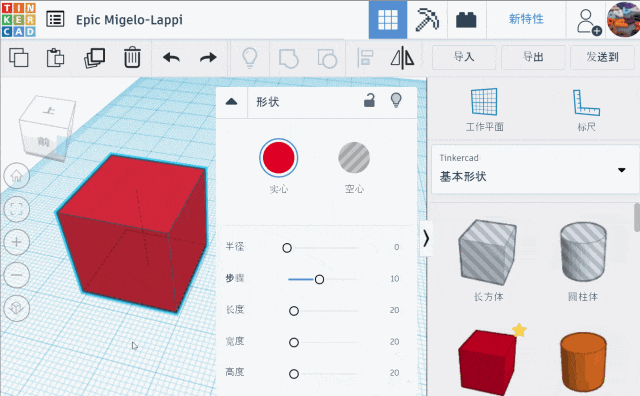Viewport: 640px width, 396px height.
Task: Click the invite user icon
Action: (x=588, y=21)
